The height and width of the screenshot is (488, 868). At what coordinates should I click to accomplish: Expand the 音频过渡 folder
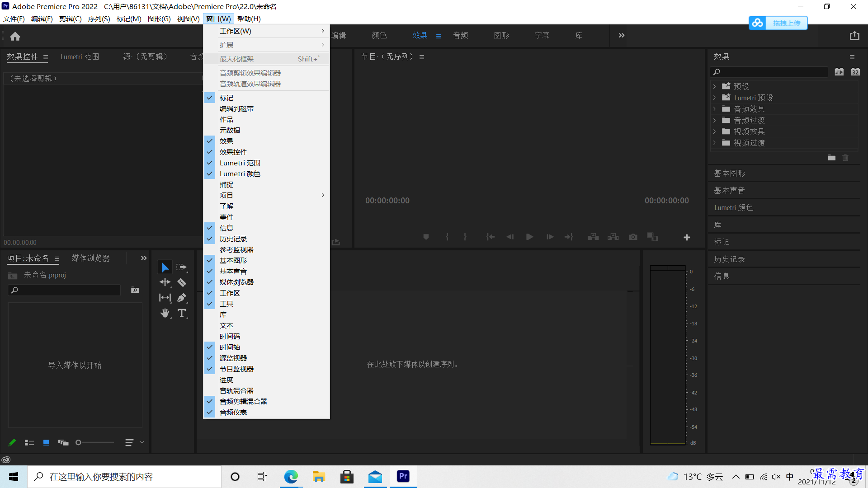714,120
